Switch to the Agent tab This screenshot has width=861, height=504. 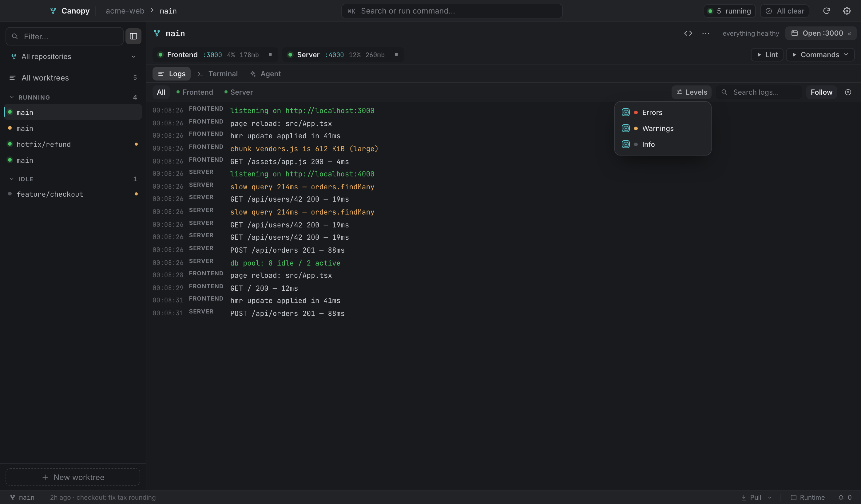[265, 74]
